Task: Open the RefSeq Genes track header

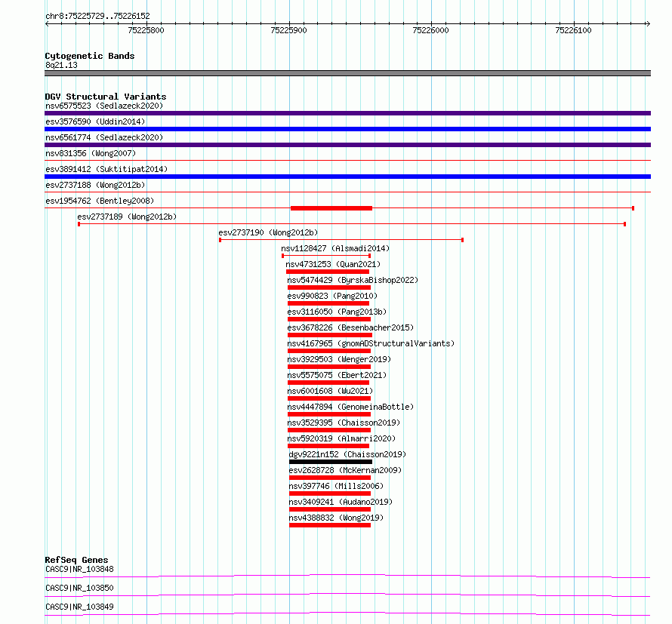Action: pos(76,560)
